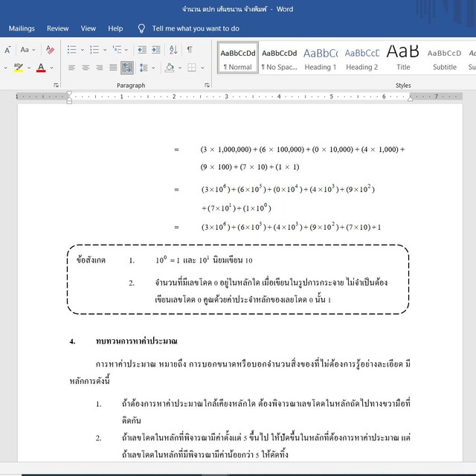Click the Tell me what you want search box
Screen dimensions: 476x476
[196, 28]
